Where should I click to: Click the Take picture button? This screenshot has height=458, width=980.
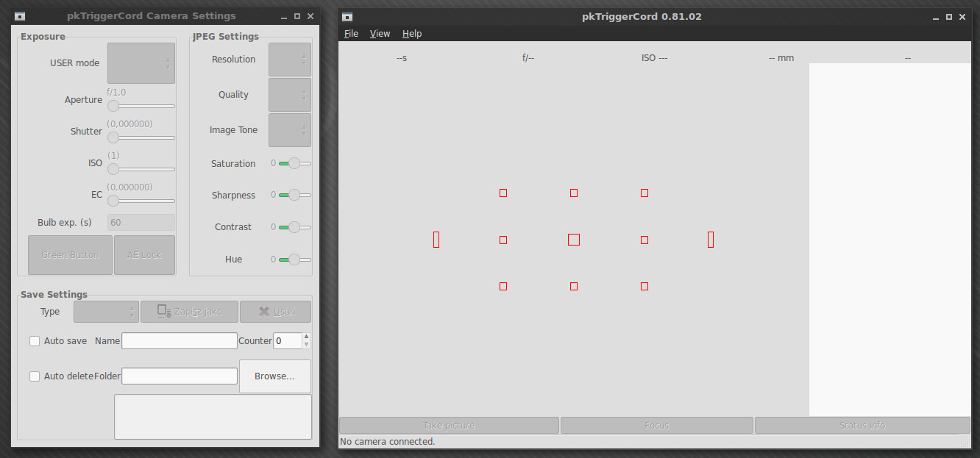(x=449, y=426)
